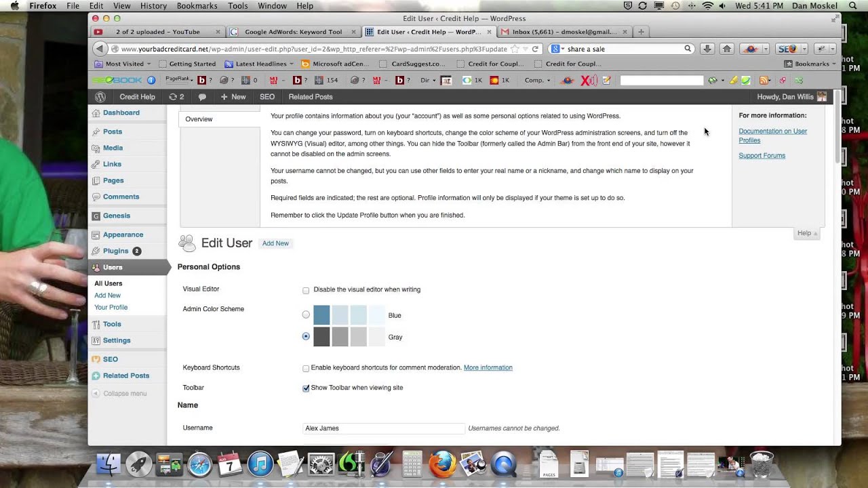
Task: Reload the page with refresh icon
Action: (535, 49)
